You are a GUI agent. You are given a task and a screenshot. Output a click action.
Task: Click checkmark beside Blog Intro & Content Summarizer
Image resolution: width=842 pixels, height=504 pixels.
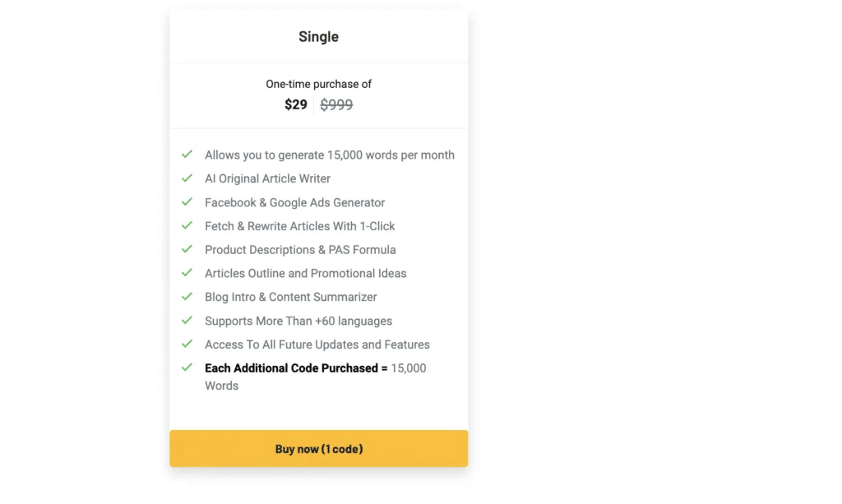coord(187,296)
